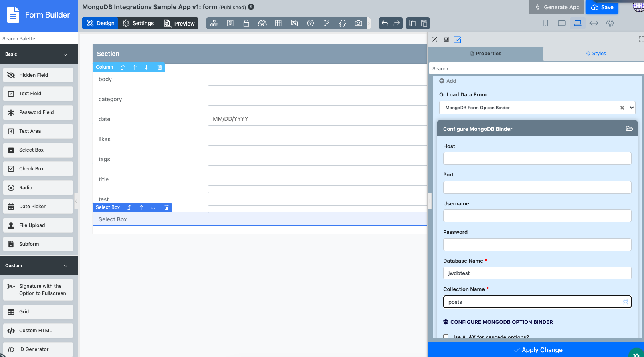Switch to the Design tab
Image resolution: width=644 pixels, height=357 pixels.
point(100,23)
